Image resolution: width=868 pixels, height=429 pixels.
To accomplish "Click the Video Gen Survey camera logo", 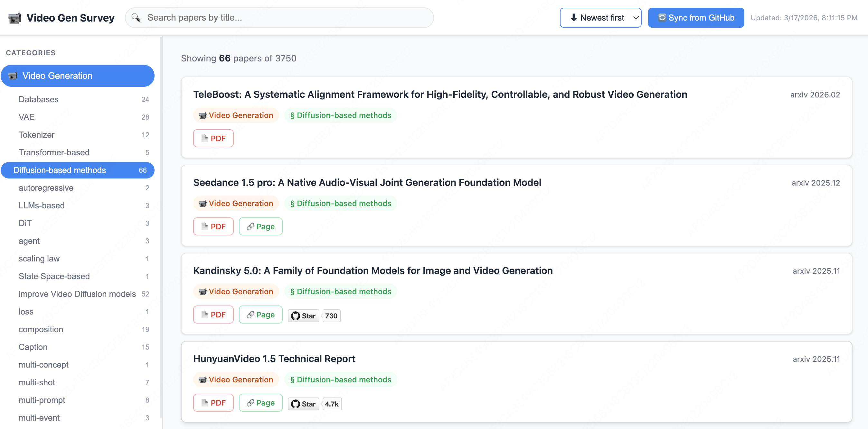I will coord(14,18).
